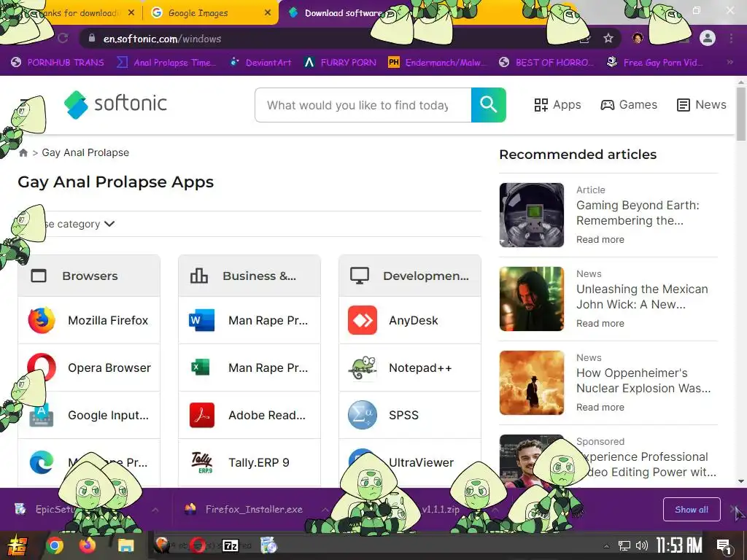Open UltraViewer app entry
The width and height of the screenshot is (747, 560).
click(x=410, y=462)
